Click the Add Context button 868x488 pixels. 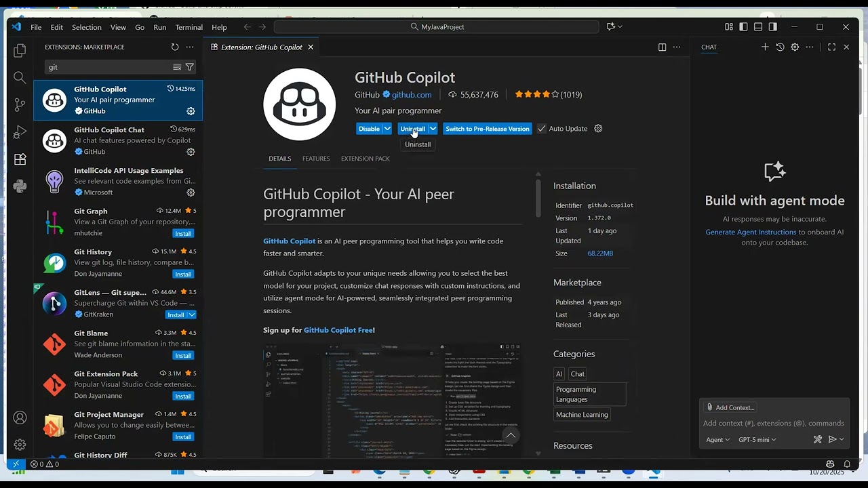pyautogui.click(x=730, y=407)
